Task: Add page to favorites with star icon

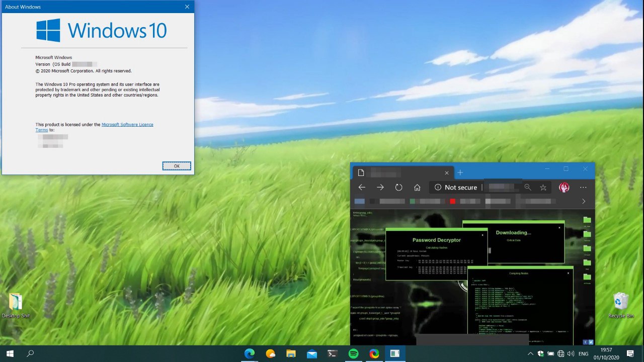Action: (543, 187)
